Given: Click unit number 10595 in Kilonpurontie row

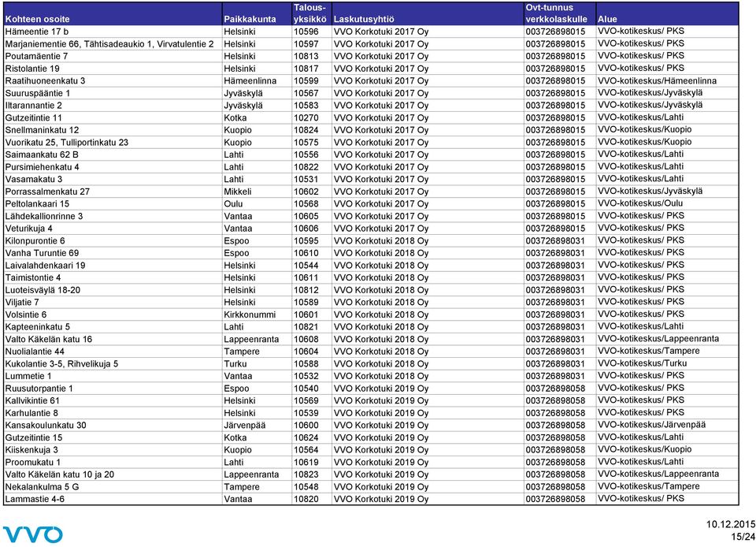Looking at the screenshot, I should [x=306, y=240].
